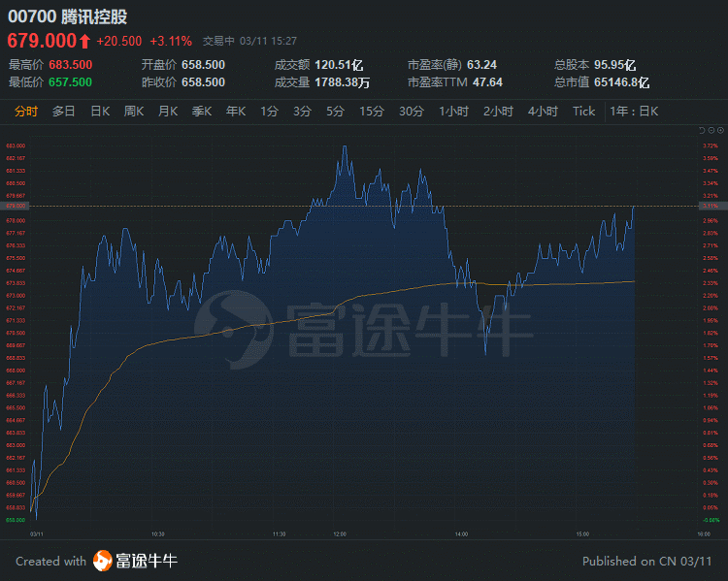Image resolution: width=728 pixels, height=581 pixels.
Task: Select the 15分 interval tab
Action: (x=372, y=112)
